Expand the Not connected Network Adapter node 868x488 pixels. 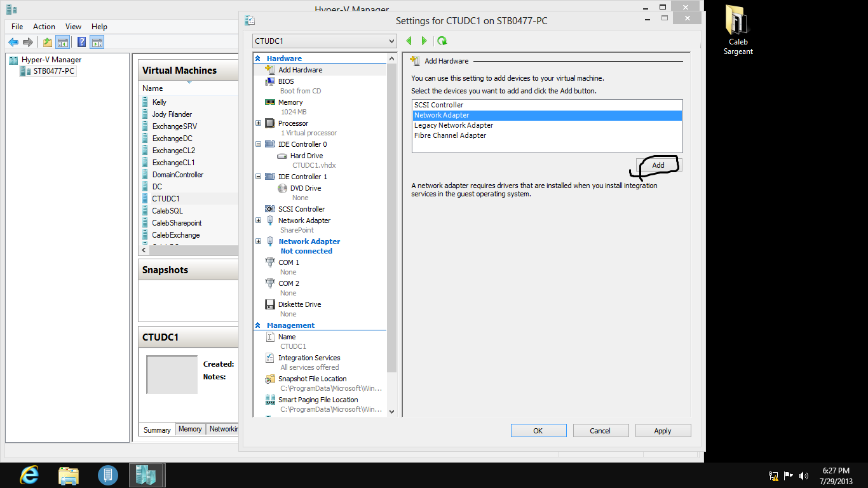coord(258,241)
